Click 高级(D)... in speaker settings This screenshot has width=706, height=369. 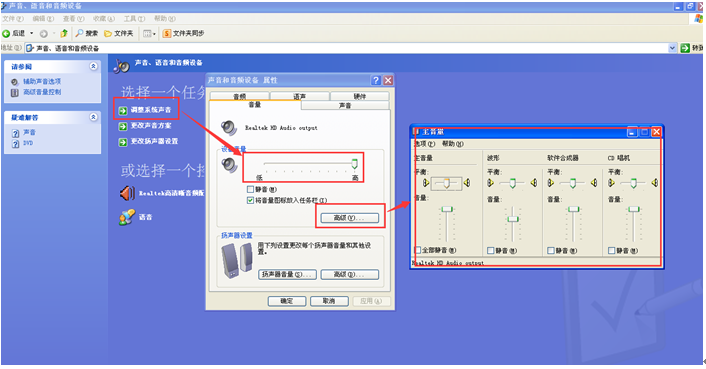click(x=349, y=274)
